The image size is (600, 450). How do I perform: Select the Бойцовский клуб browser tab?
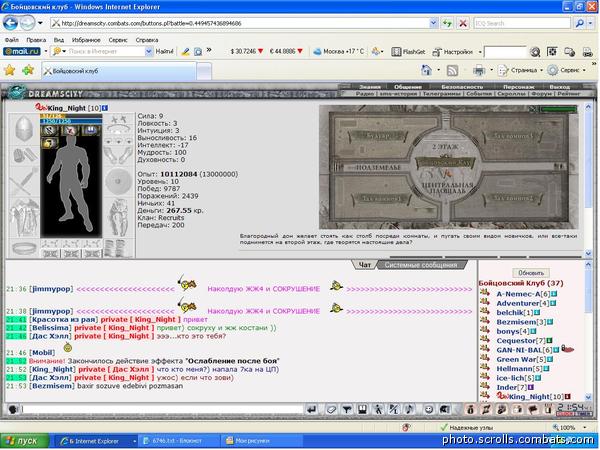[x=119, y=71]
